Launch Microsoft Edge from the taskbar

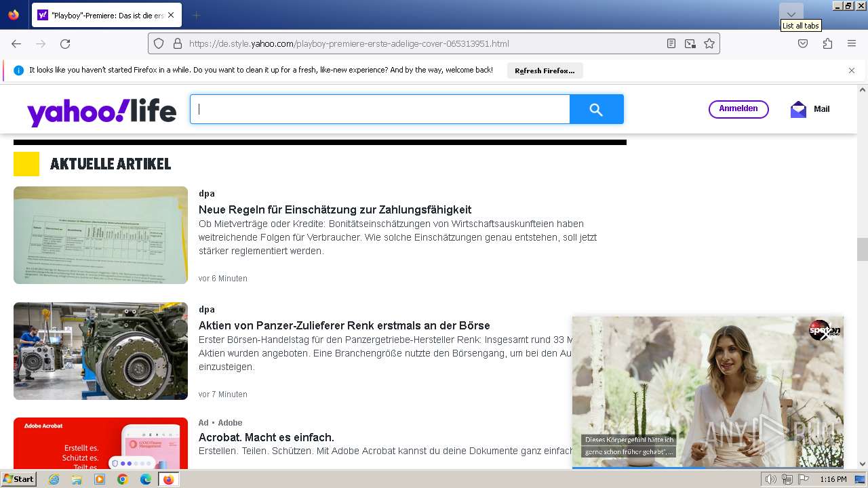point(146,479)
